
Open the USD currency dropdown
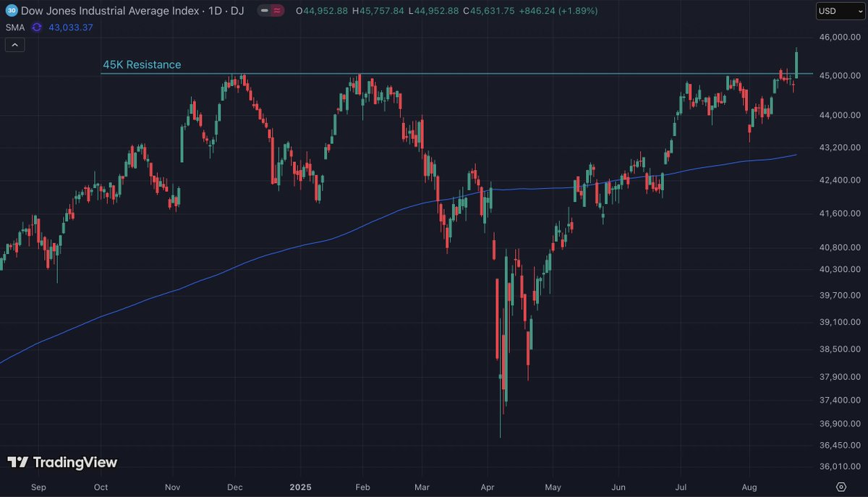coord(840,11)
